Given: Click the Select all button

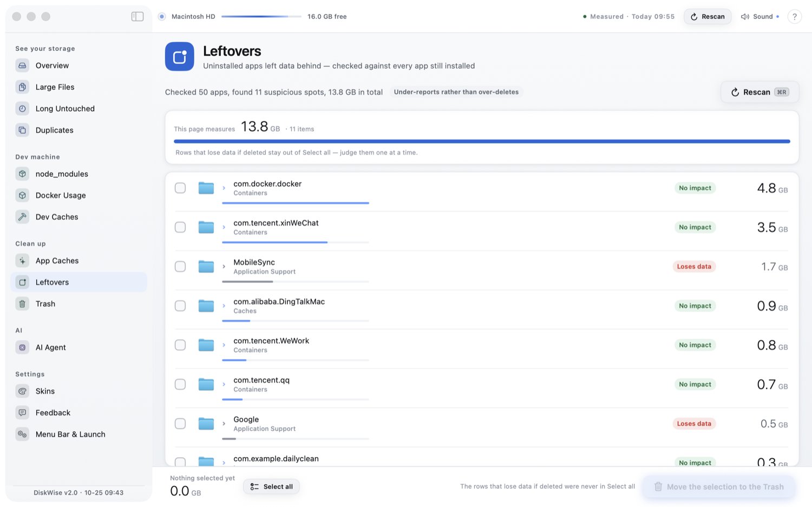Looking at the screenshot, I should pyautogui.click(x=271, y=486).
